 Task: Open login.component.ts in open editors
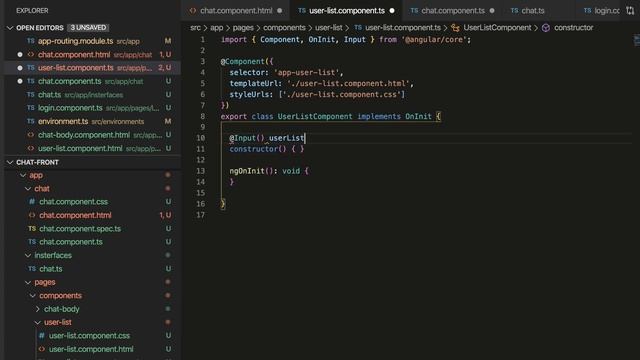(92, 108)
